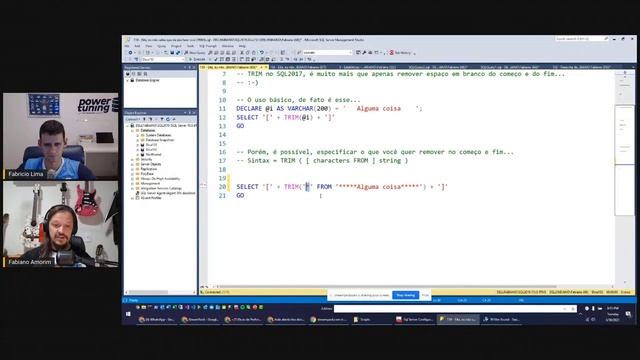
Task: Open the Tools menu
Action: (x=191, y=46)
